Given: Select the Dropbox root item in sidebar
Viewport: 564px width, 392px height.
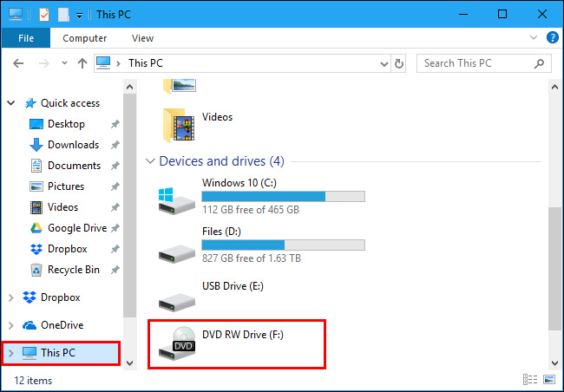Looking at the screenshot, I should [x=51, y=297].
